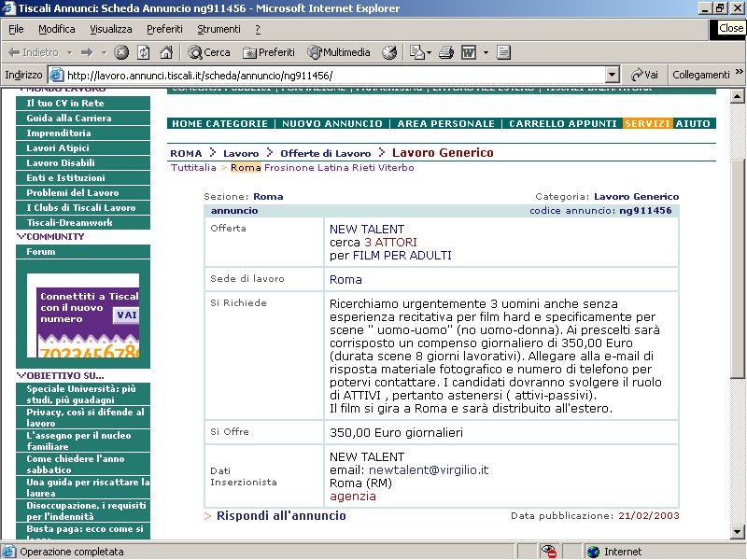The image size is (747, 560).
Task: Click the Discuss notepad icon in toolbar
Action: [503, 52]
